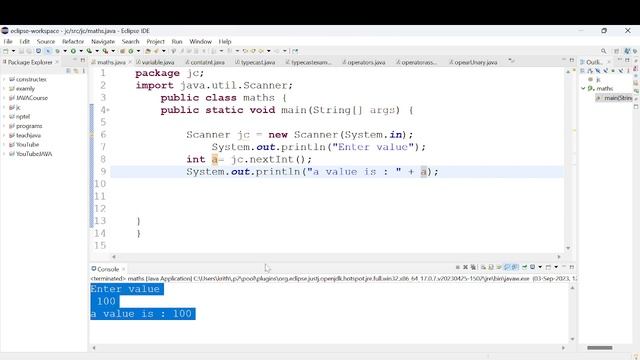Click the green Run button in toolbar
The image size is (640, 360).
73,51
